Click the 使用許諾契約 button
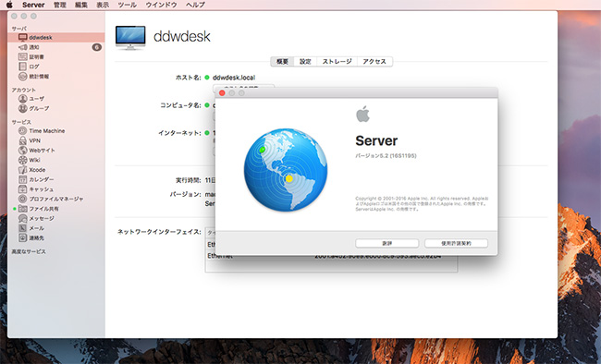 coord(456,243)
